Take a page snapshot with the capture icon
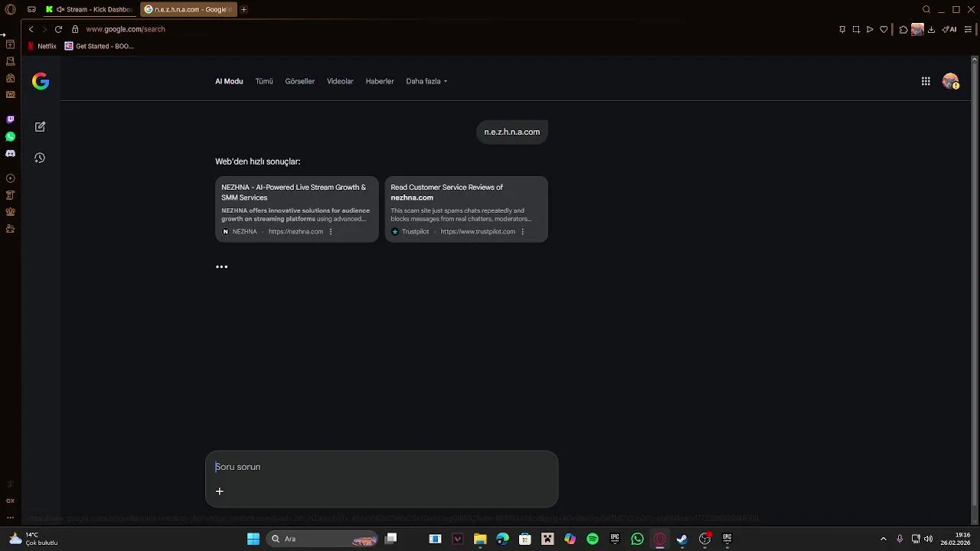The height and width of the screenshot is (551, 980). (x=856, y=29)
